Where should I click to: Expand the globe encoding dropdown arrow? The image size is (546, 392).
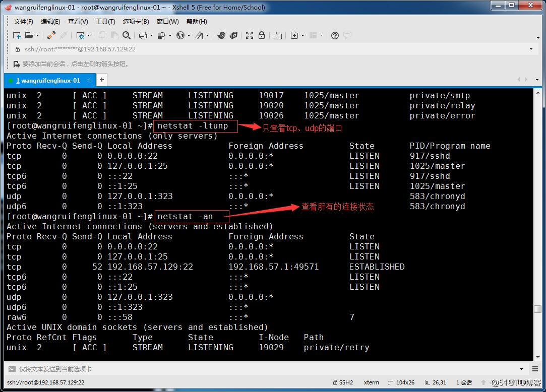point(189,35)
